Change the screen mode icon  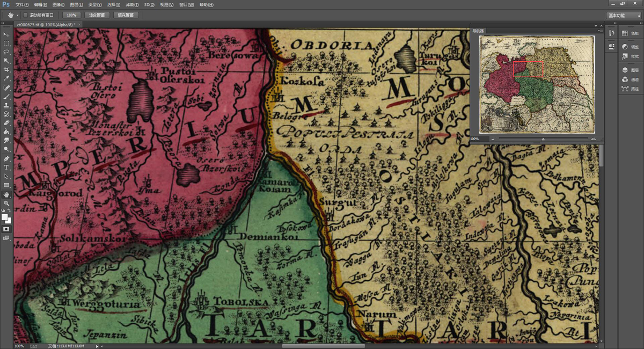(6, 238)
